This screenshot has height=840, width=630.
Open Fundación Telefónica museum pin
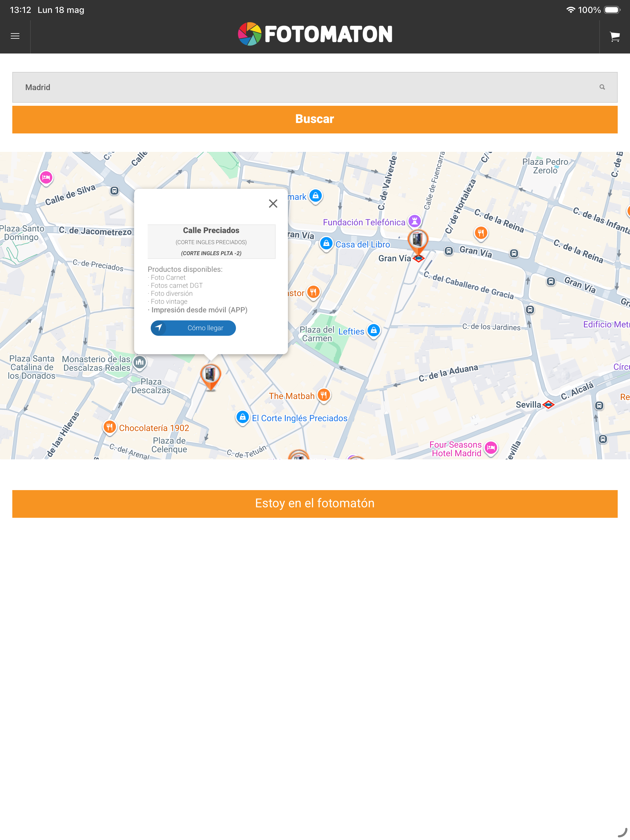coord(415,221)
